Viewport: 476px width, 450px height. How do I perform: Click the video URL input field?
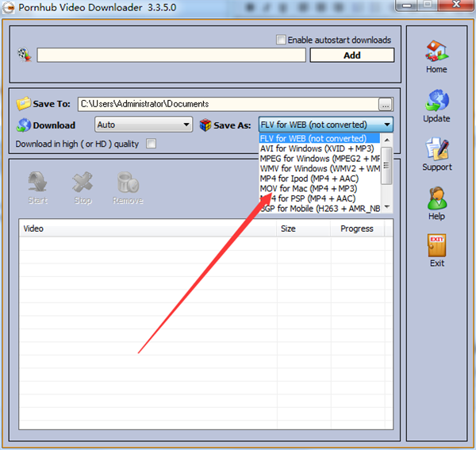coord(171,55)
